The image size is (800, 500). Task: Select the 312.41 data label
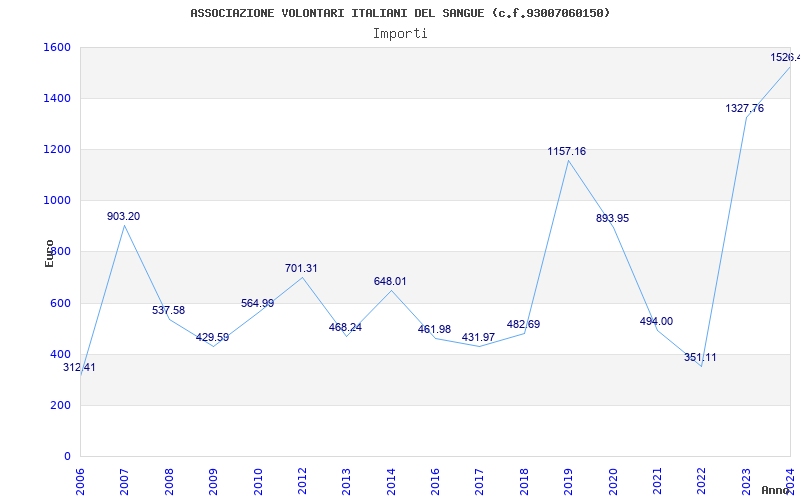point(79,367)
